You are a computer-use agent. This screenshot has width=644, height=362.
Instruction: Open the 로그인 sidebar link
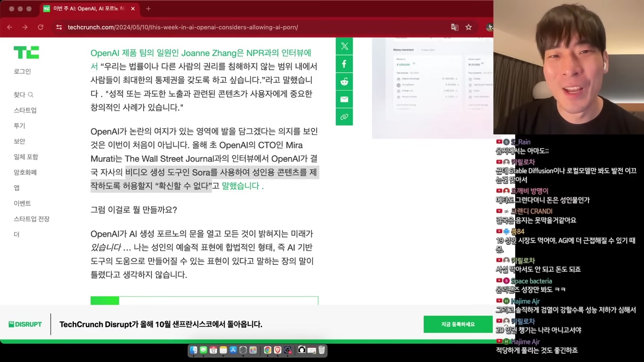pyautogui.click(x=23, y=71)
